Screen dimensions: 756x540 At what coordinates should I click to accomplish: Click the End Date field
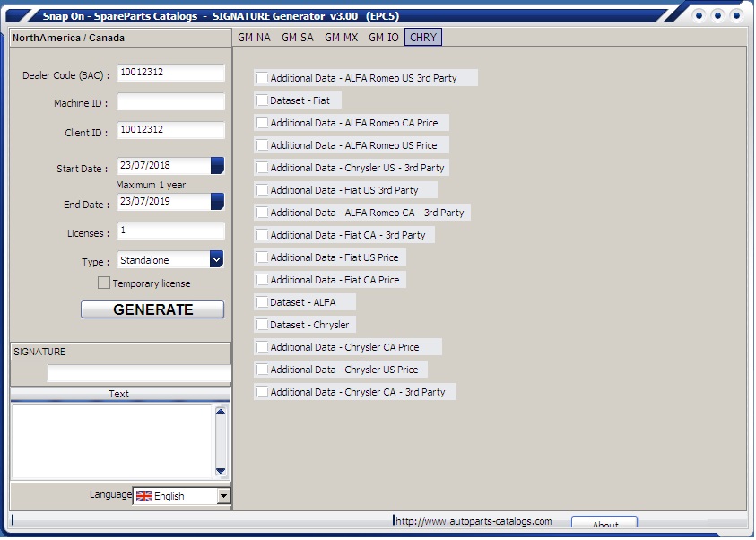(x=164, y=202)
